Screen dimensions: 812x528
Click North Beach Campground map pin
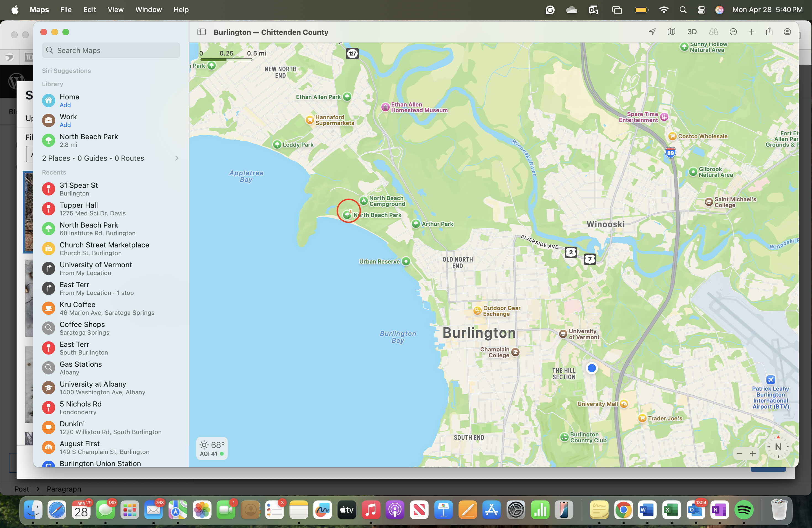(x=364, y=201)
